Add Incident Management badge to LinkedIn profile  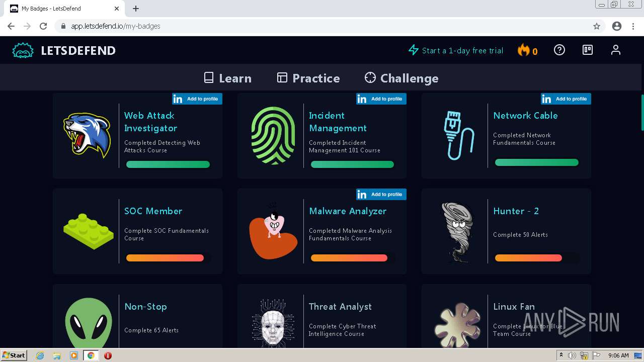[381, 99]
